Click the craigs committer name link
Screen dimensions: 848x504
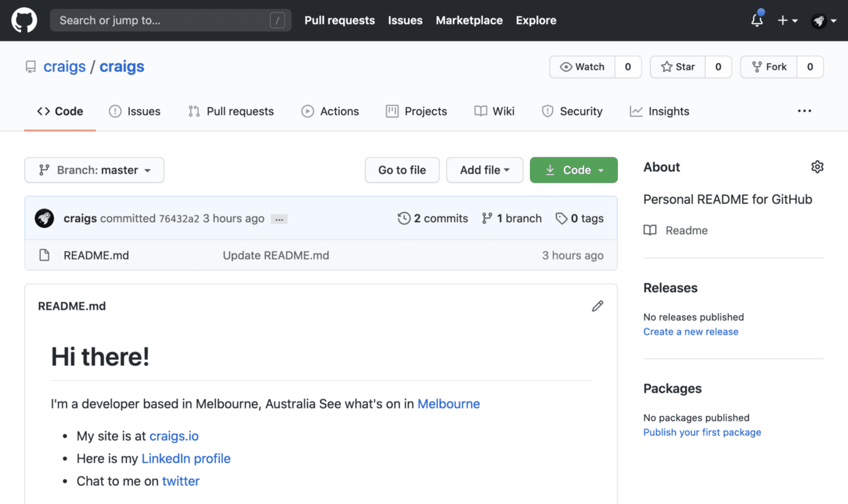click(x=80, y=219)
